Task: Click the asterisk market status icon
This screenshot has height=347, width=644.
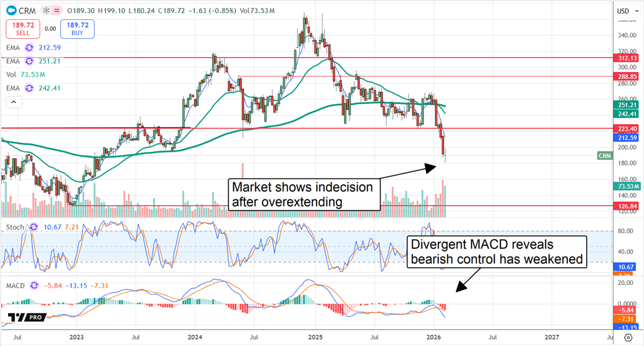Action: click(45, 10)
